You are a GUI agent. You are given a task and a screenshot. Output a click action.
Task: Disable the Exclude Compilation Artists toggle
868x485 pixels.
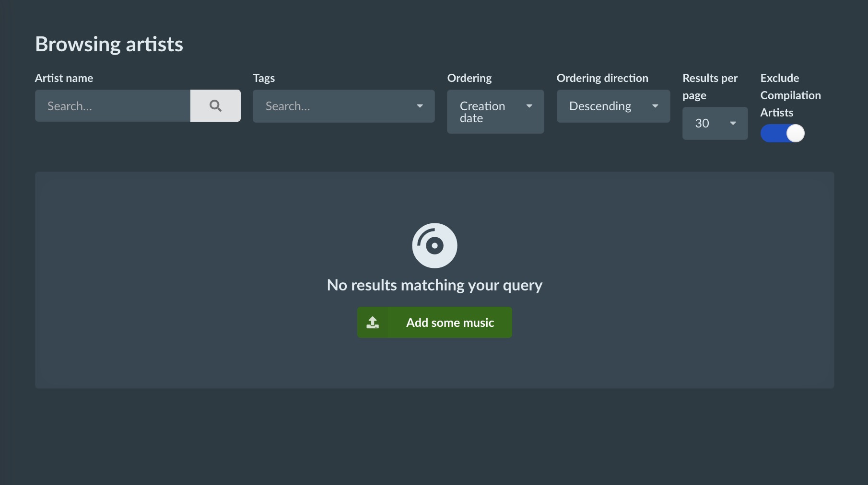coord(782,133)
